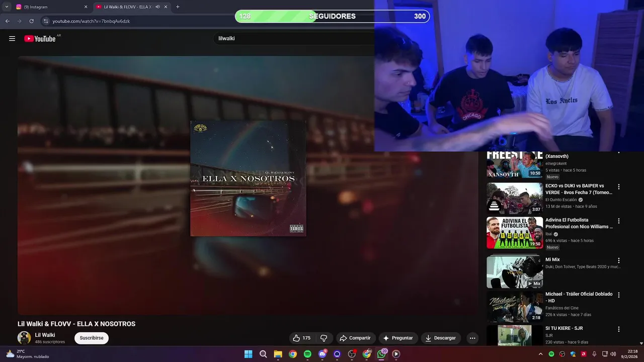Viewport: 644px width, 362px height.
Task: Click the SEGUIDORES follower goal progress bar
Action: (x=332, y=16)
